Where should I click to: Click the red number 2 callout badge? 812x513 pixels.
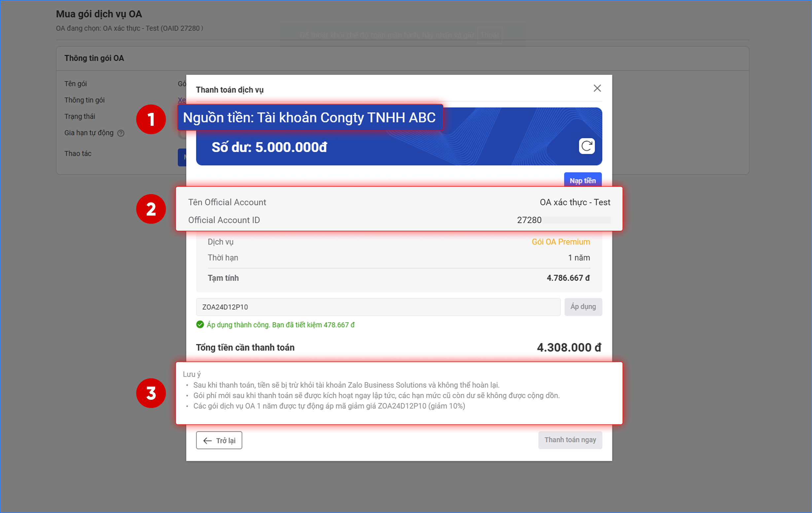pos(151,209)
